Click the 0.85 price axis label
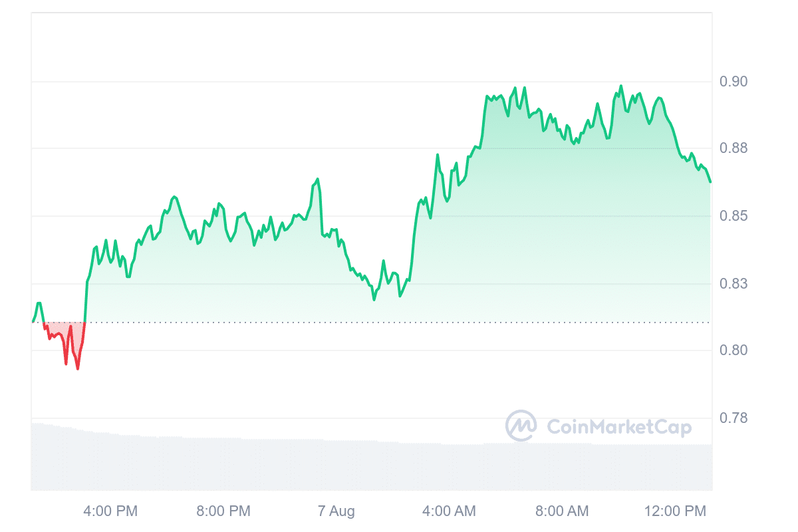The image size is (798, 532). pyautogui.click(x=733, y=216)
